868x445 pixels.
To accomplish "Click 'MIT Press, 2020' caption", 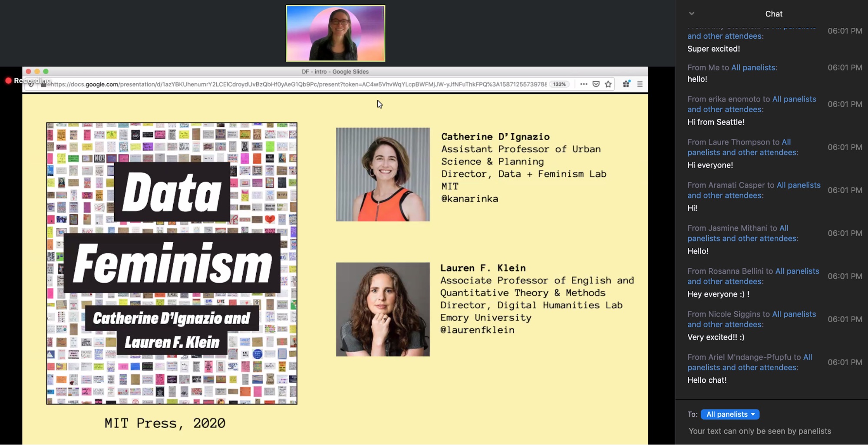I will [165, 423].
